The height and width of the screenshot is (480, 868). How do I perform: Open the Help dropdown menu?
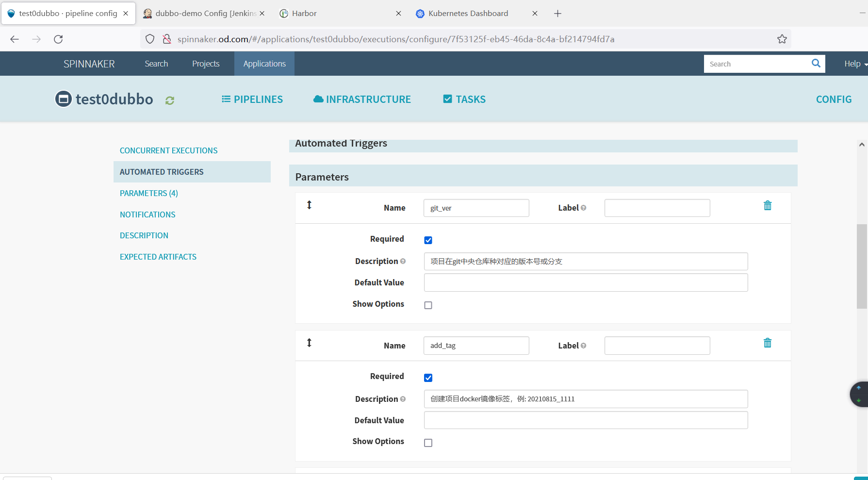click(x=854, y=64)
